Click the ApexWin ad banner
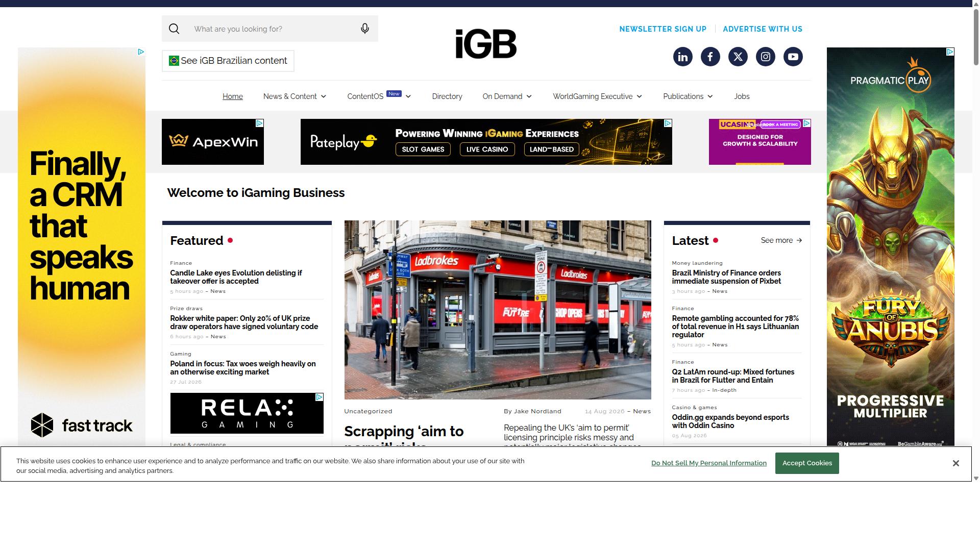The image size is (980, 551). [213, 142]
